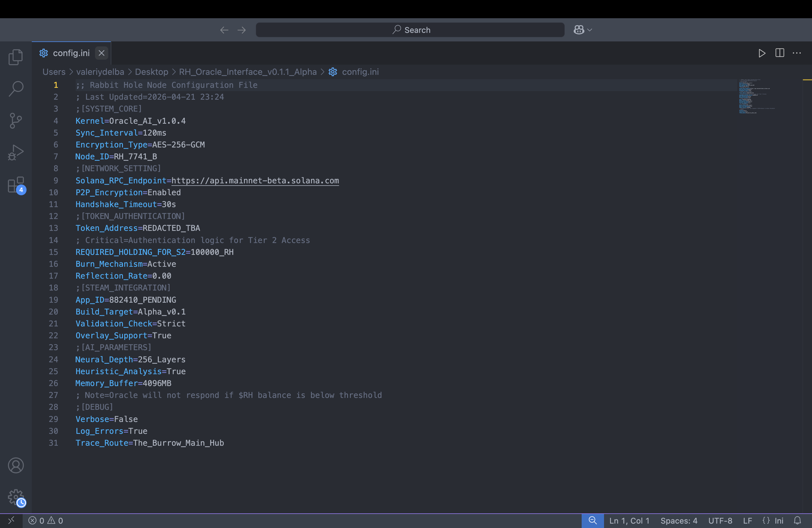
Task: Click the top Search command center field
Action: (410, 30)
